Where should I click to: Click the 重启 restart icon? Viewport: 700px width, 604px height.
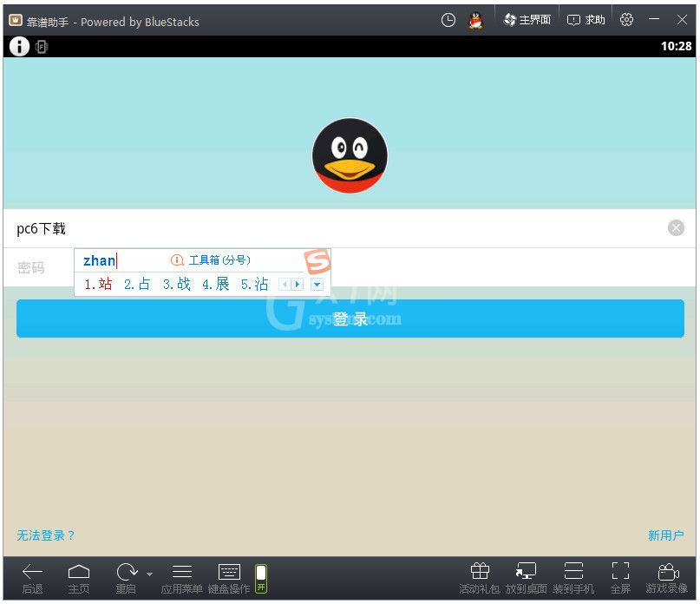127,579
